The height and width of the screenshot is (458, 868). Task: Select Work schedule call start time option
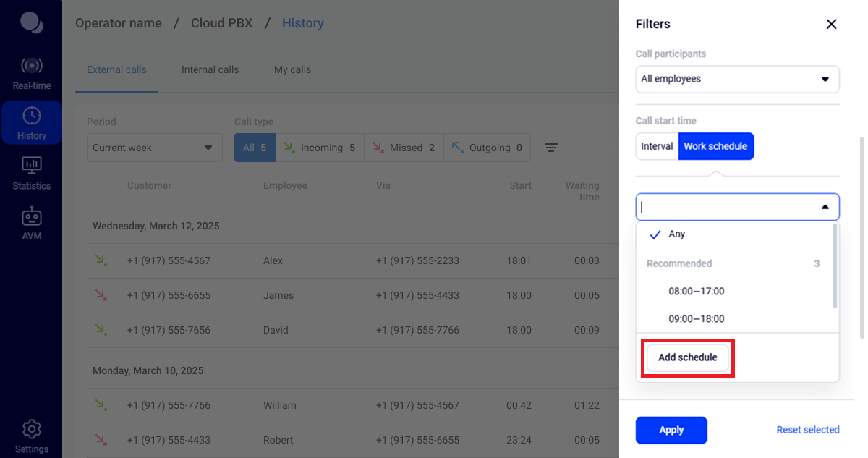[x=715, y=146]
